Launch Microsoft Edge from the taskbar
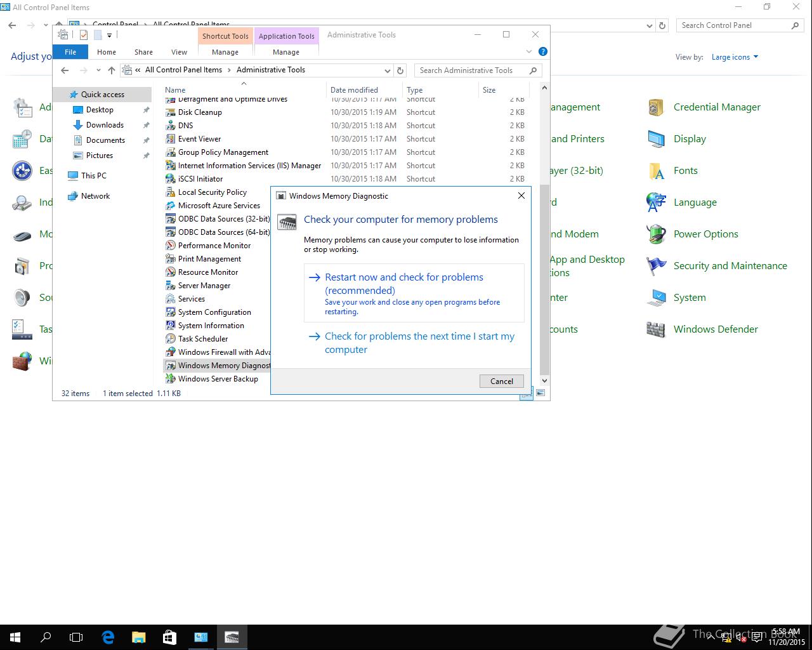 [108, 637]
